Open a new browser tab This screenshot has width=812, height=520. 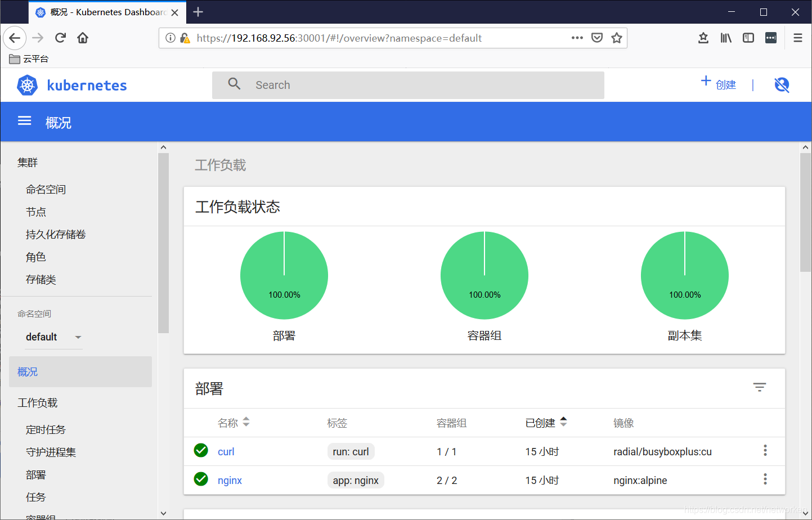(x=198, y=12)
